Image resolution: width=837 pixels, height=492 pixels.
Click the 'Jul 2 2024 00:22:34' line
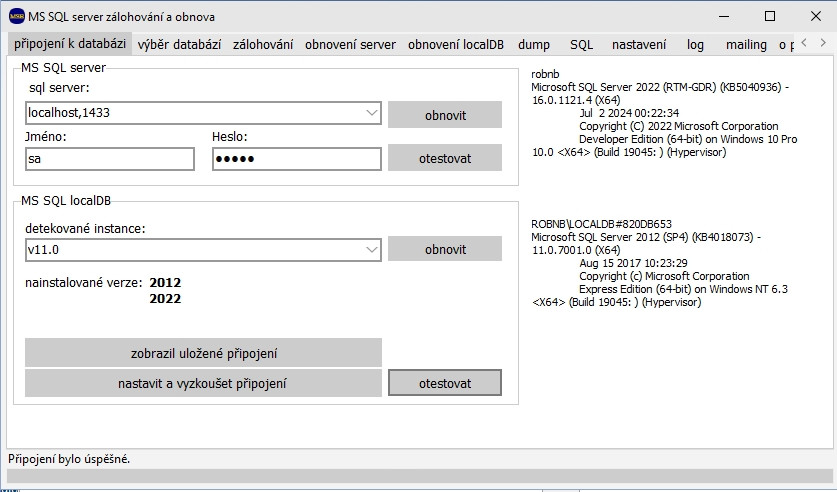(x=629, y=113)
